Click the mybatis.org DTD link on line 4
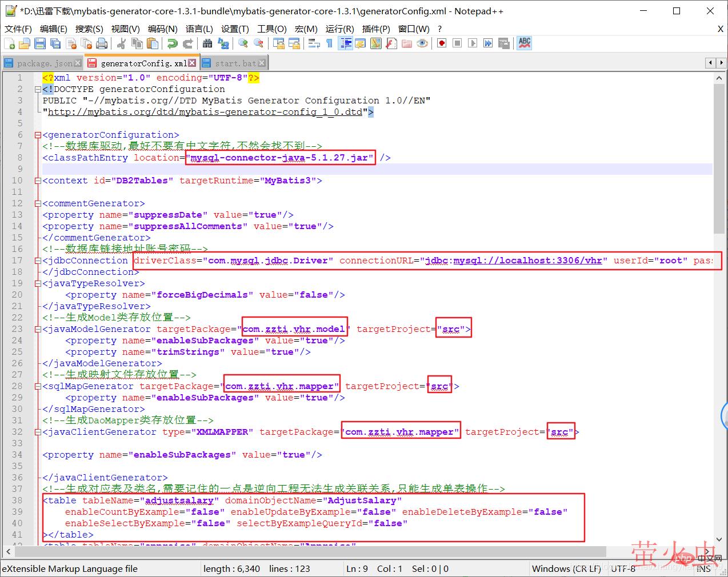The image size is (728, 577). pos(205,112)
